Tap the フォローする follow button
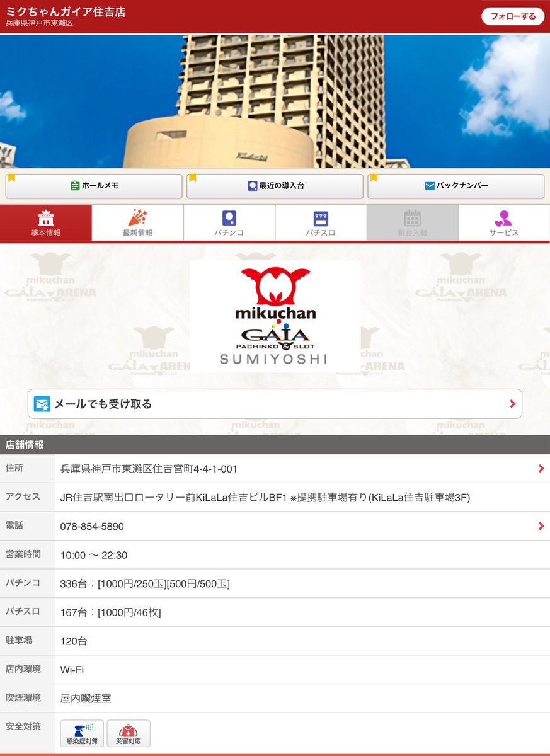Screen dimensions: 550x756 pyautogui.click(x=512, y=16)
